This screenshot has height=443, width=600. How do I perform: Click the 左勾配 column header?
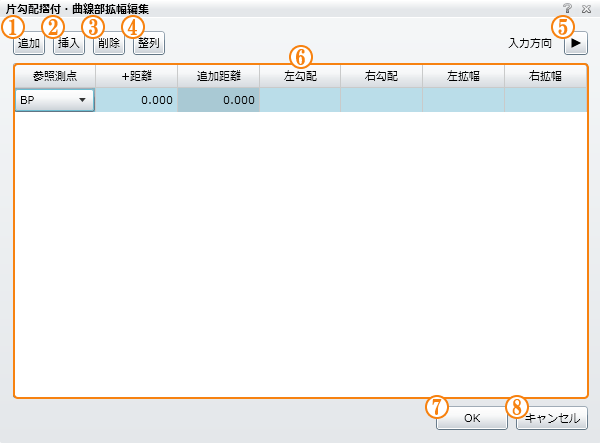(x=300, y=77)
